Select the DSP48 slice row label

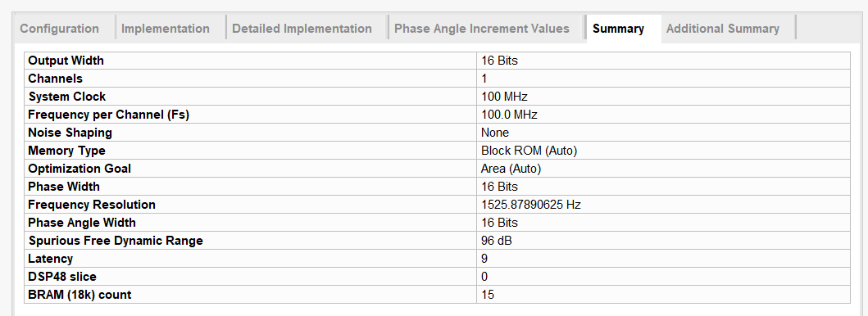[64, 277]
